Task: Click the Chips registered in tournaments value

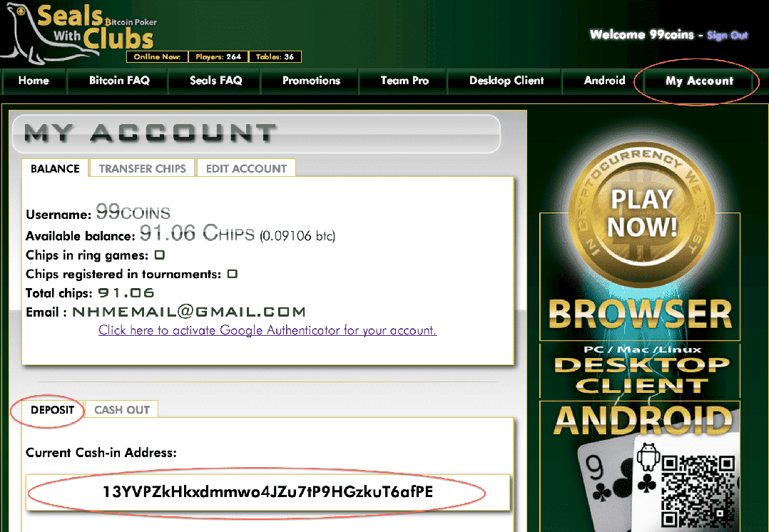Action: [x=233, y=274]
